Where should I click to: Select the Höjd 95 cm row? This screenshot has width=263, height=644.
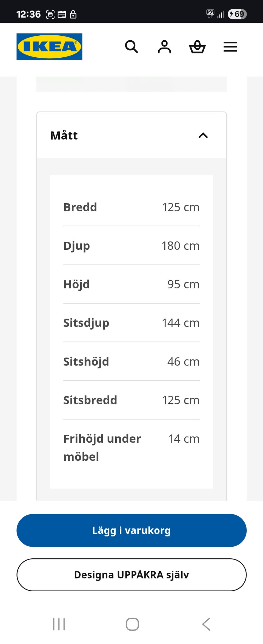coord(131,284)
